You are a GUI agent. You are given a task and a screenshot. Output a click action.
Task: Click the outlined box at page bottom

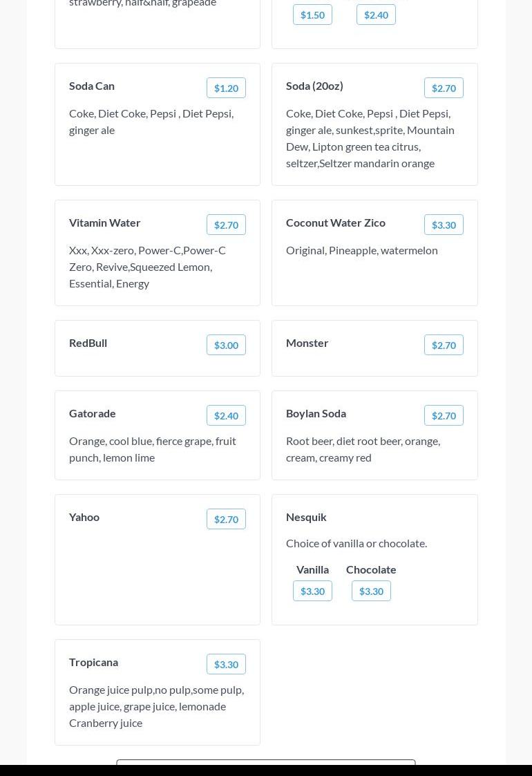(265, 762)
